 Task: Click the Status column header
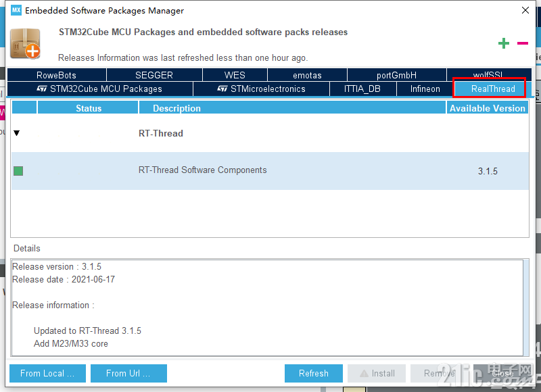point(88,108)
